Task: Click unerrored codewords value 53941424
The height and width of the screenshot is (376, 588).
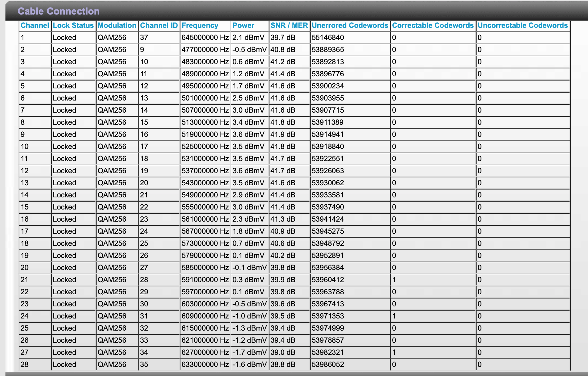Action: (x=328, y=219)
